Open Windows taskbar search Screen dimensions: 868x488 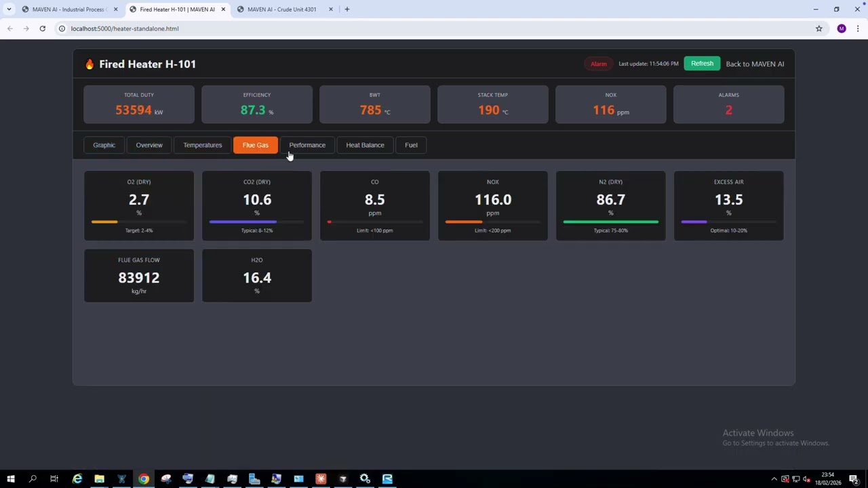(33, 479)
